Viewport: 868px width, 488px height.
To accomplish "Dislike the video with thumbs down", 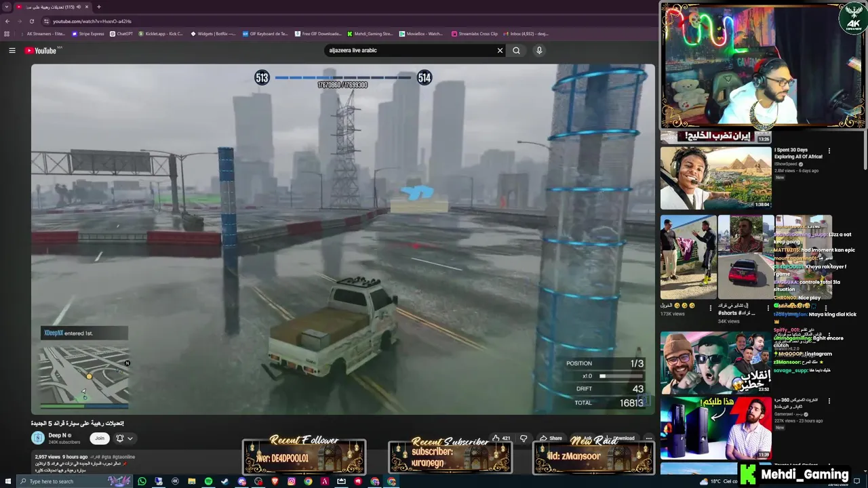I will pyautogui.click(x=524, y=438).
